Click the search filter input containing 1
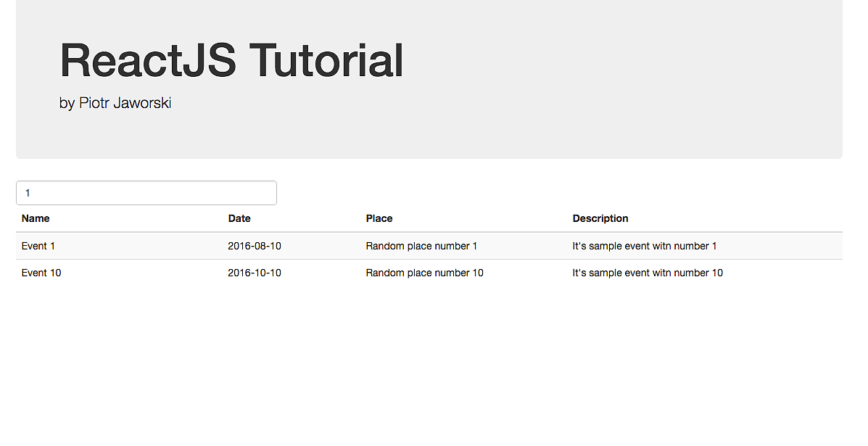Image resolution: width=868 pixels, height=446 pixels. 146,193
